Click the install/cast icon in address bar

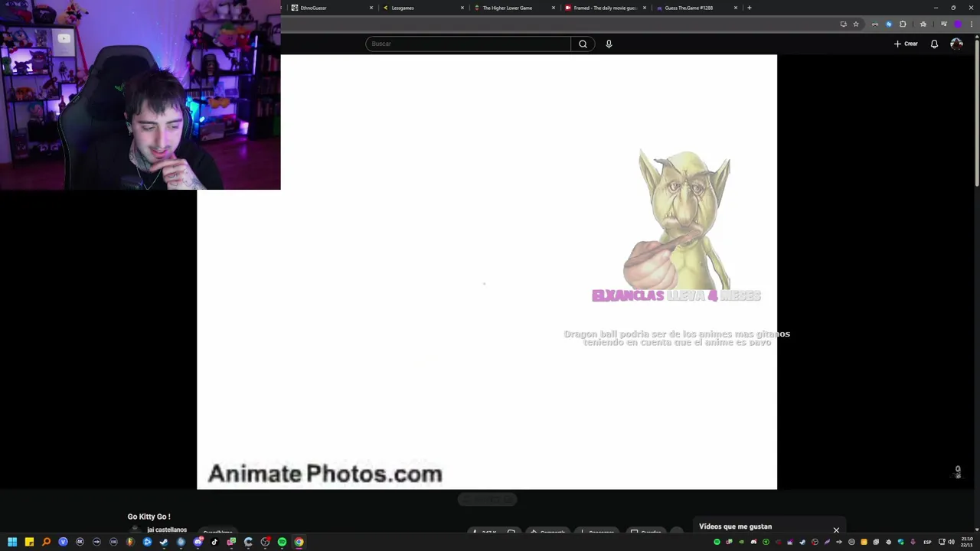(x=844, y=24)
